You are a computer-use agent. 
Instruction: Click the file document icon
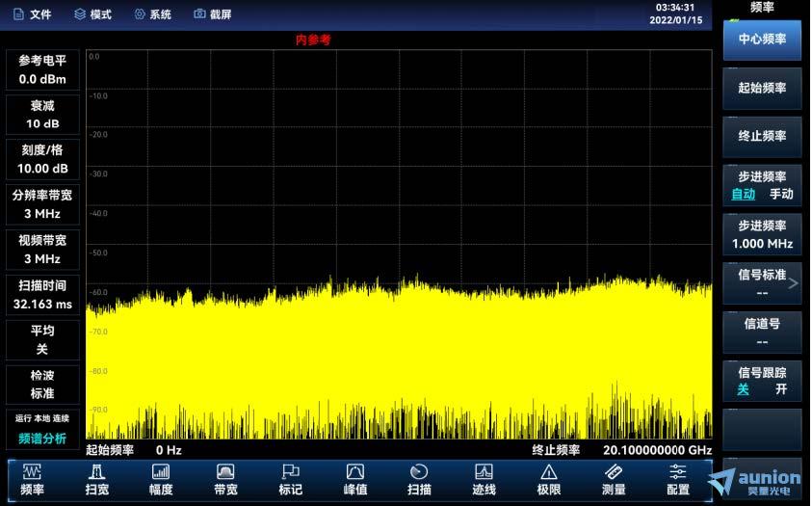(x=18, y=14)
